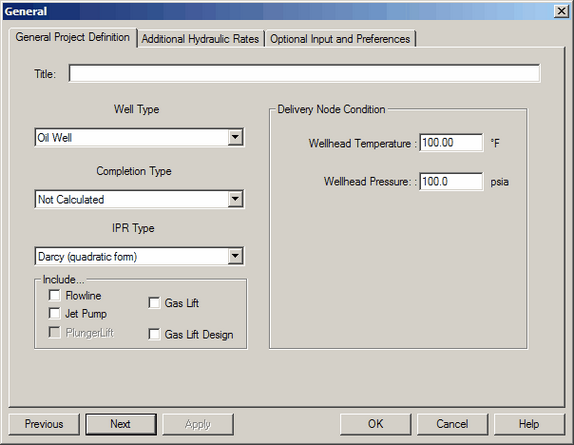Expand the Well Type dropdown arrow
This screenshot has height=445, width=574.
(235, 138)
